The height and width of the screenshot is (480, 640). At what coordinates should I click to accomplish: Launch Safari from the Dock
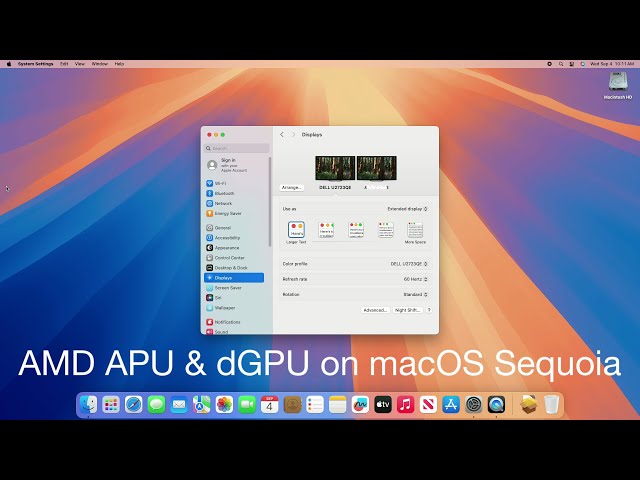click(x=133, y=404)
